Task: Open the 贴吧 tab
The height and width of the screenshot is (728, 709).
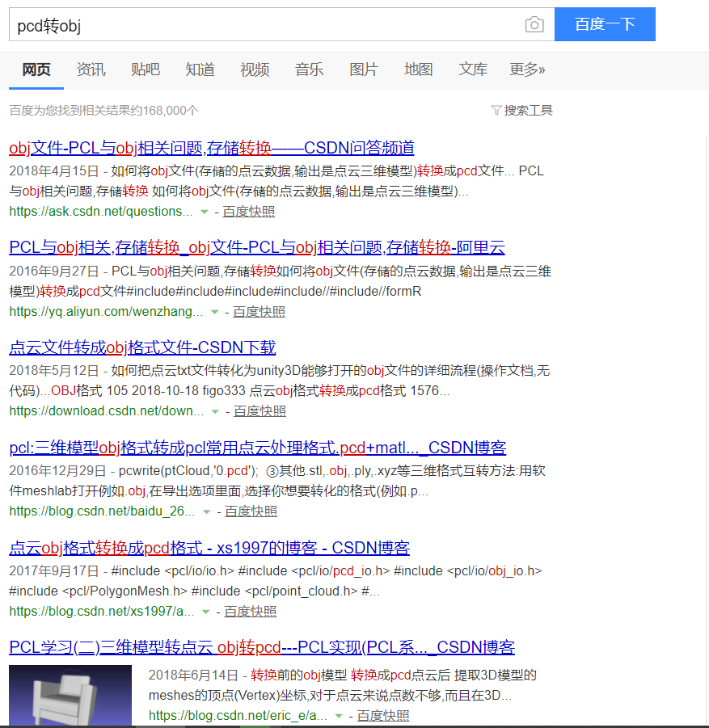Action: 146,69
